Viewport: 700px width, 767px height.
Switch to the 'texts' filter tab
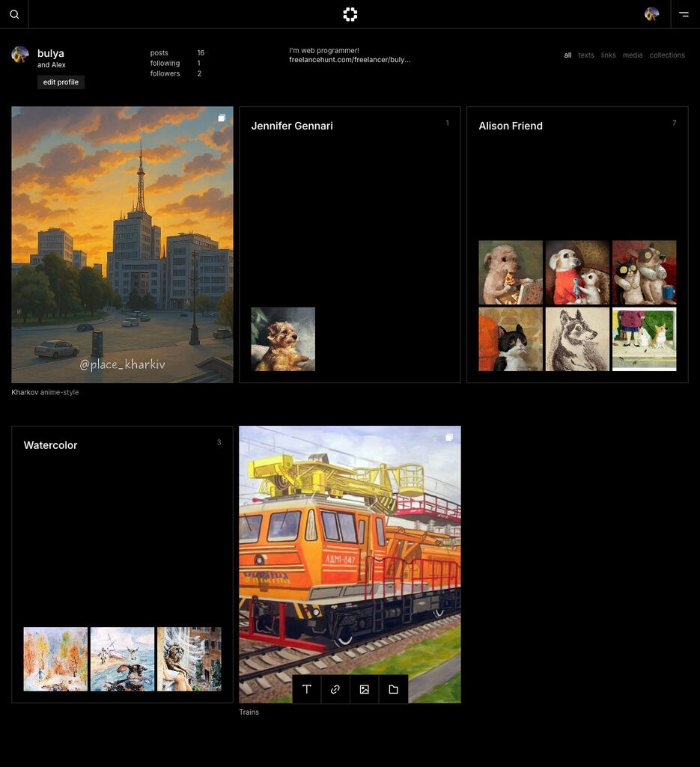coord(586,55)
